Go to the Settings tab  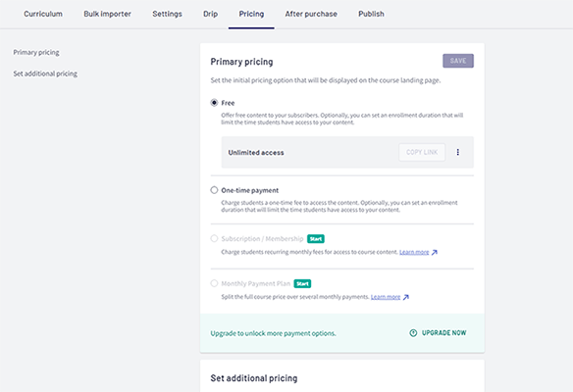[167, 14]
